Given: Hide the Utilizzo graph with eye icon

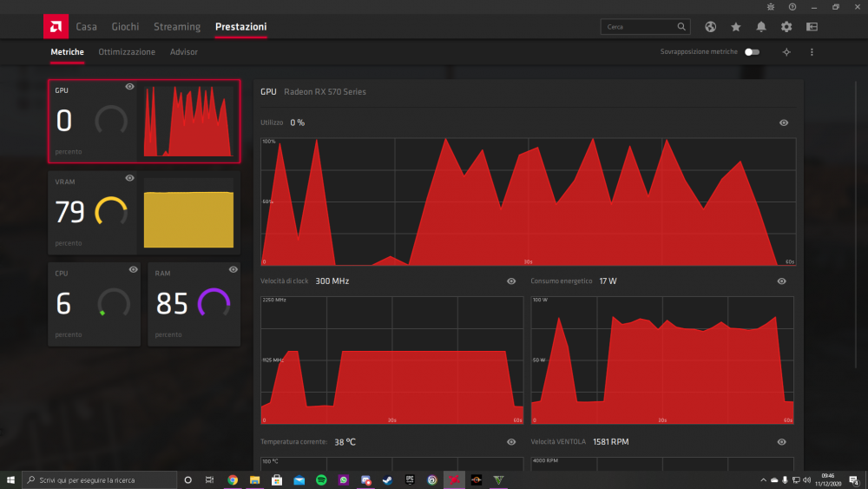Looking at the screenshot, I should click(x=783, y=123).
